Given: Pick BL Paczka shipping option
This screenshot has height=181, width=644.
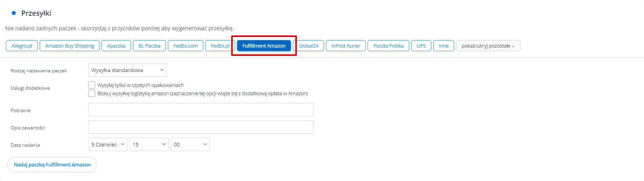Looking at the screenshot, I should click(149, 46).
